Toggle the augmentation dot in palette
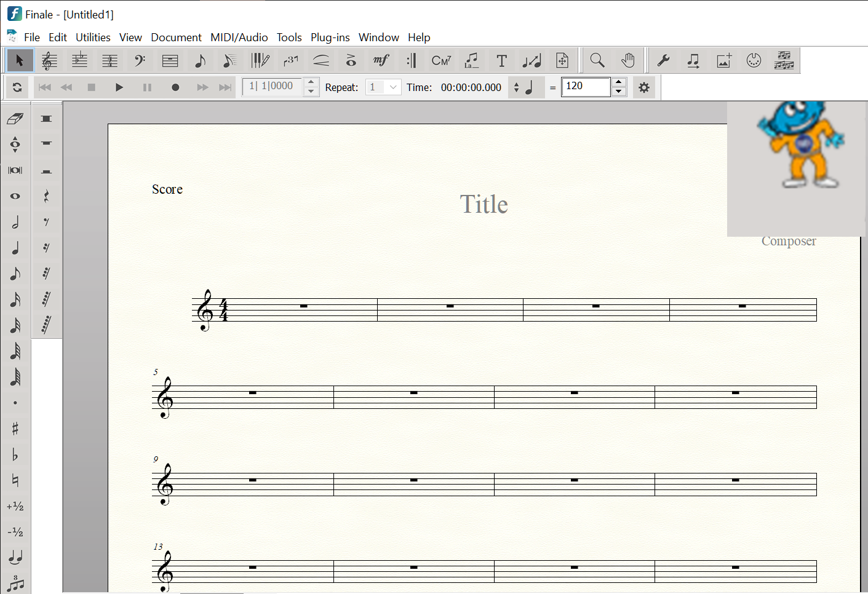This screenshot has height=594, width=868. pos(15,403)
